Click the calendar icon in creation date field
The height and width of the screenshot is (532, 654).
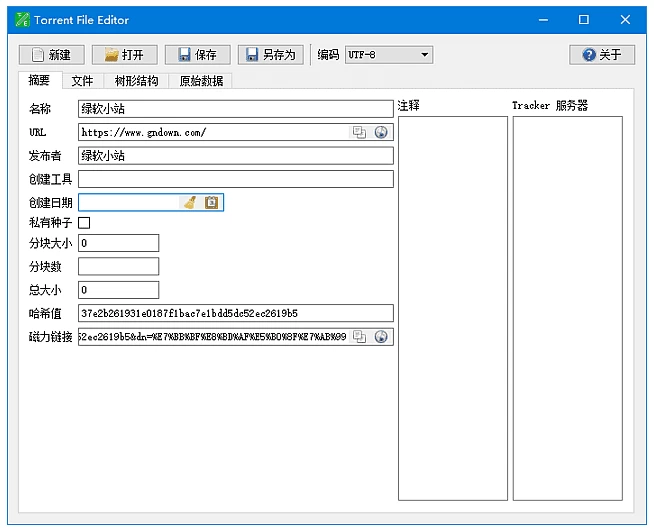(x=211, y=202)
